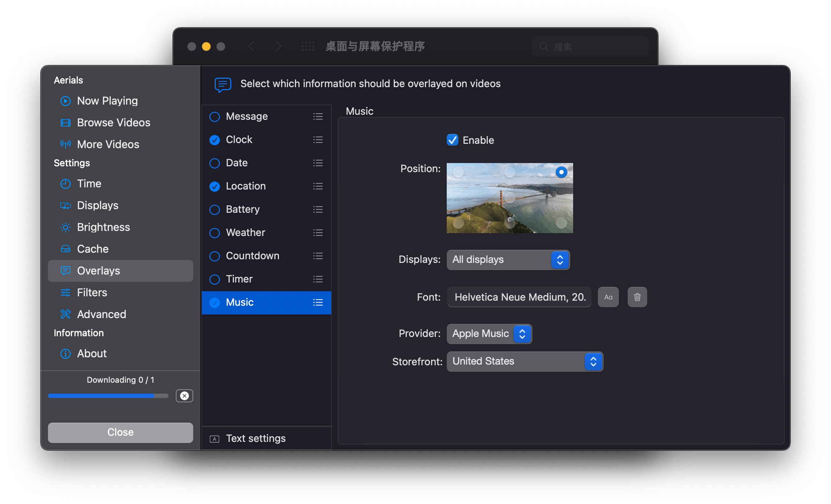Open options list for the Clock overlay
The image size is (831, 504).
(317, 140)
